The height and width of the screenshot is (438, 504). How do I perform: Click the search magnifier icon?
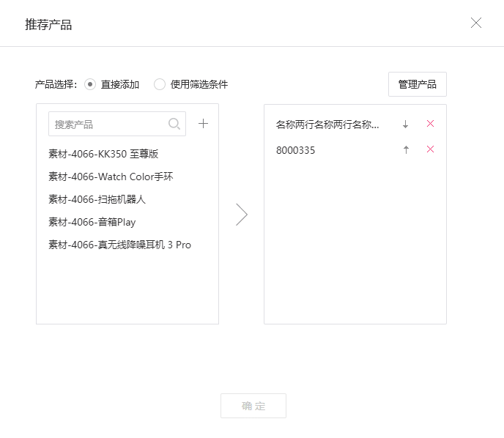(x=174, y=124)
